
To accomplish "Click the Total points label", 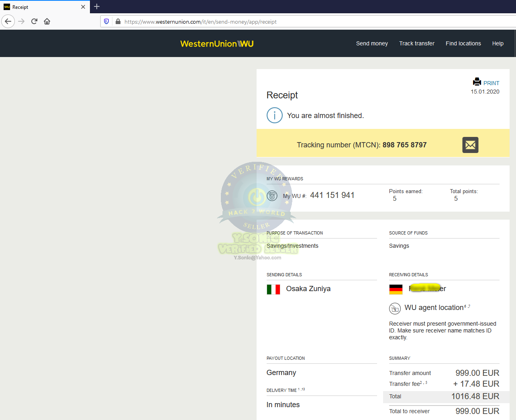I will click(464, 192).
